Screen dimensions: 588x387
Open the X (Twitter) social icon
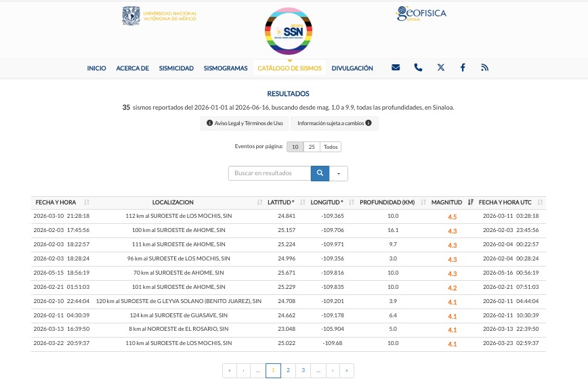point(440,68)
